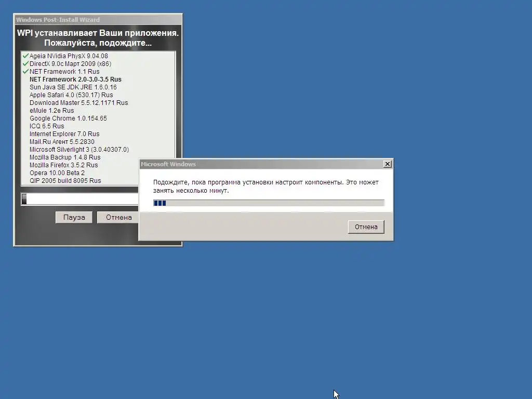This screenshot has height=399, width=532.
Task: Select Internet Explorer 7.0 Rus entry
Action: pos(64,134)
